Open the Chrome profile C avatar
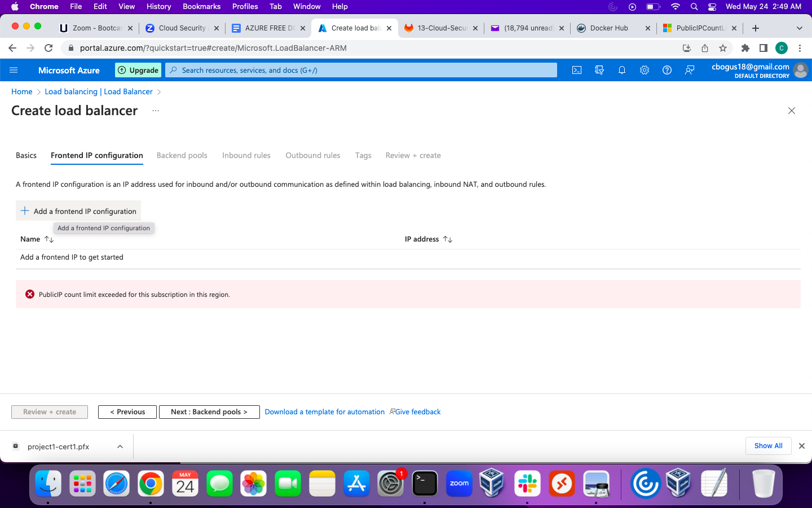Image resolution: width=812 pixels, height=508 pixels. pos(782,48)
